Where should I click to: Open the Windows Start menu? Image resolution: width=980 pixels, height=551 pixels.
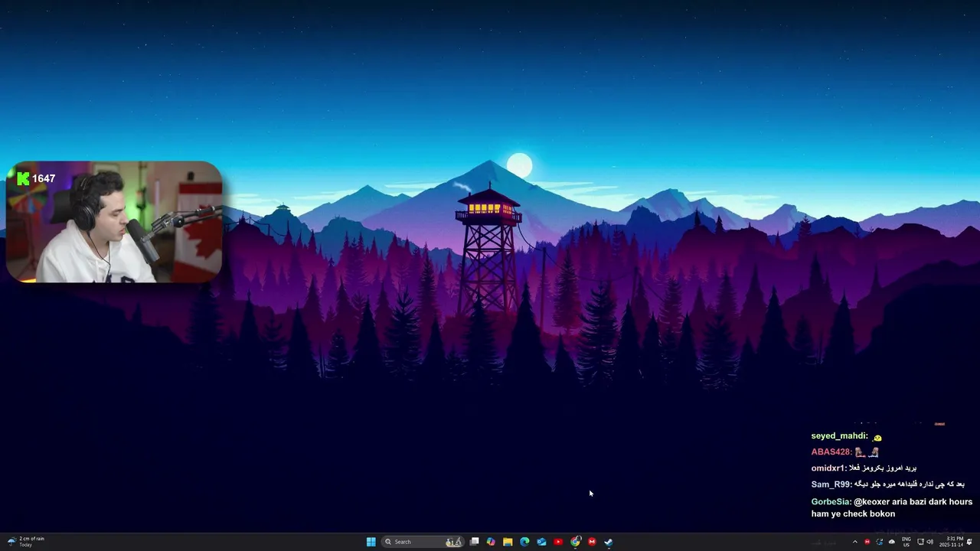(x=371, y=542)
